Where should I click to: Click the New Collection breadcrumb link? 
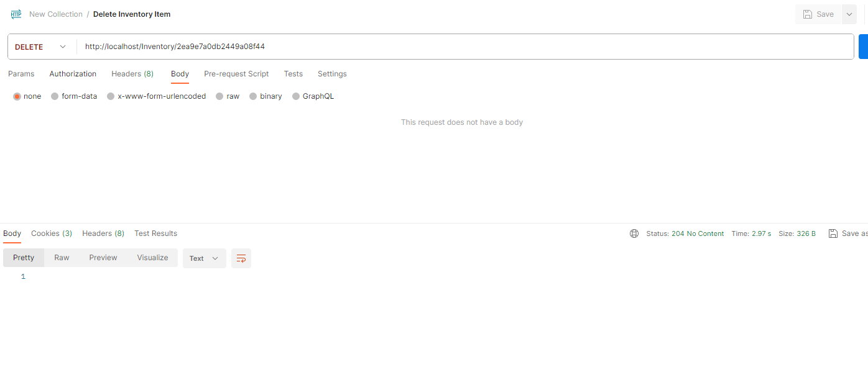click(x=56, y=14)
